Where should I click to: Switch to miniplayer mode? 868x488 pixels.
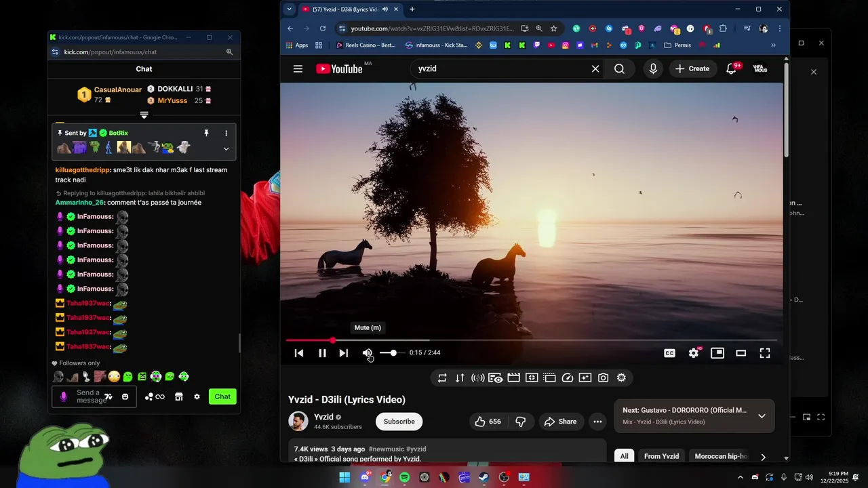[x=717, y=353]
